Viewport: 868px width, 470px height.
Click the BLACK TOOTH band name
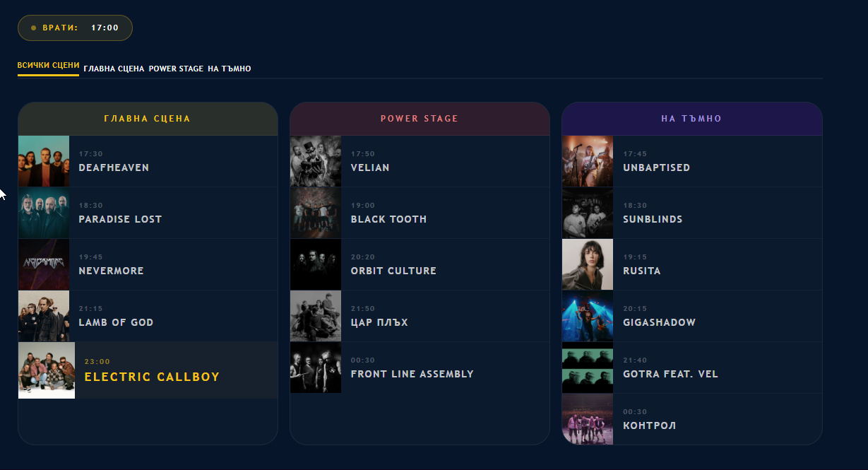point(388,219)
